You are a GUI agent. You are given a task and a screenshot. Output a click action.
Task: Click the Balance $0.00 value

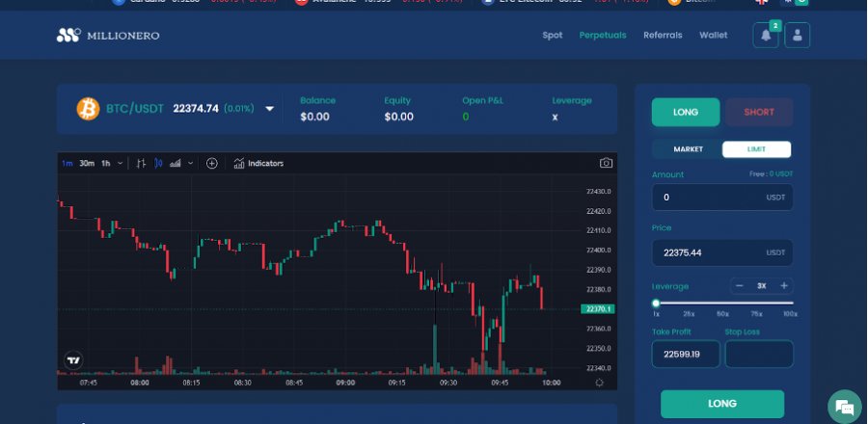pyautogui.click(x=315, y=117)
